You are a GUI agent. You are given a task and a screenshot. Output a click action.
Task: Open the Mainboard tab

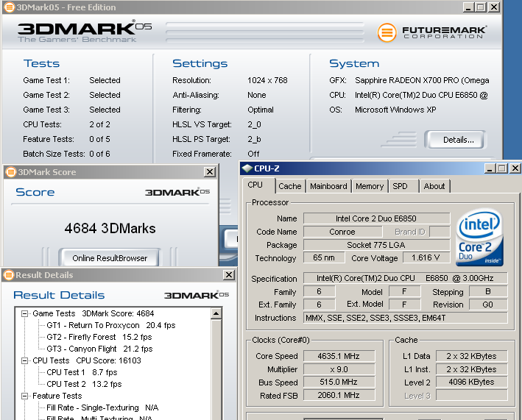[x=328, y=186]
